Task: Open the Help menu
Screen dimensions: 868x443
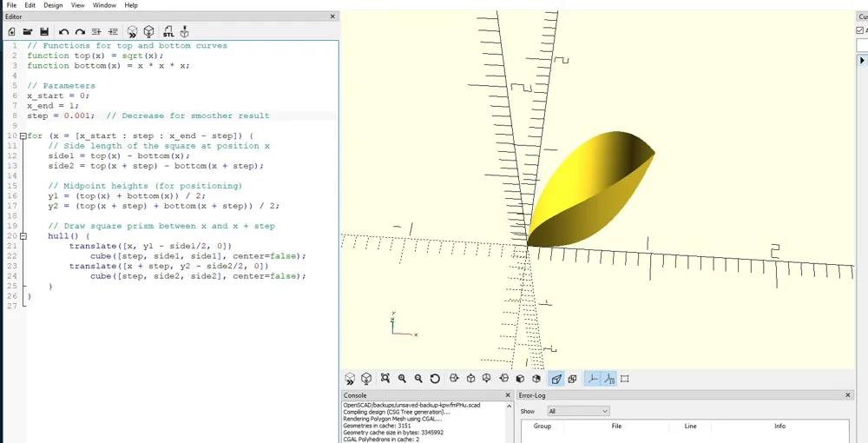Action: [x=131, y=5]
